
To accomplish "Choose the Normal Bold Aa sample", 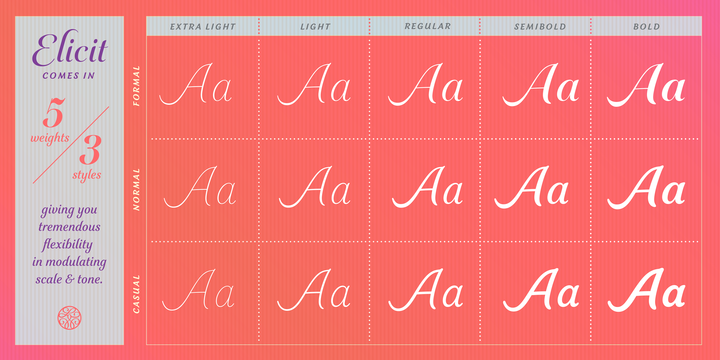I will tap(647, 188).
